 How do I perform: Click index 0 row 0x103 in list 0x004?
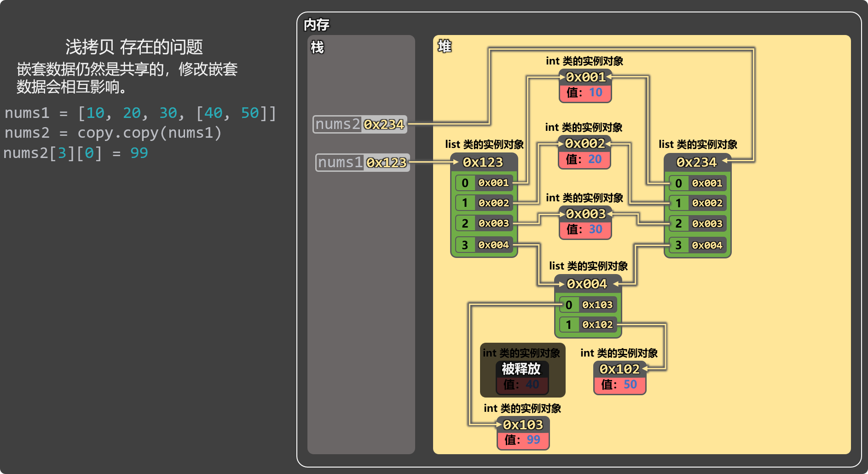point(588,305)
